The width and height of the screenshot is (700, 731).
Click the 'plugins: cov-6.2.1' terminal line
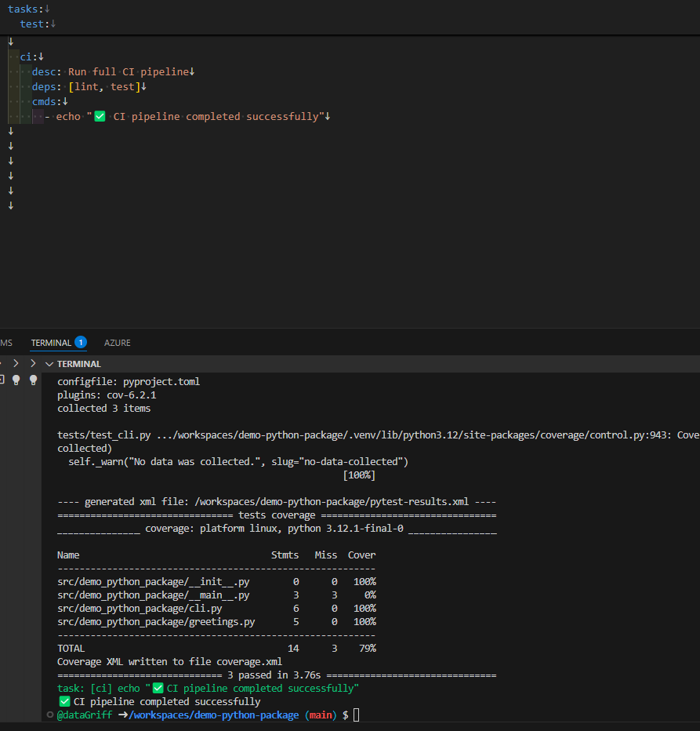point(107,395)
